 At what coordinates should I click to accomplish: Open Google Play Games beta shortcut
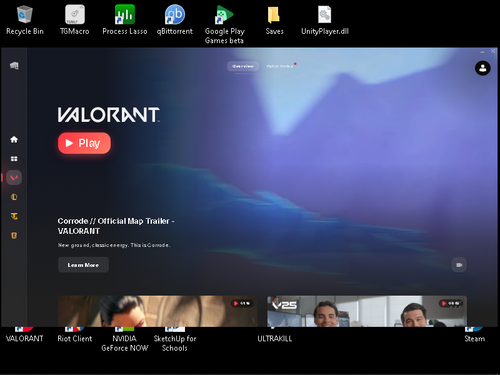point(224,24)
